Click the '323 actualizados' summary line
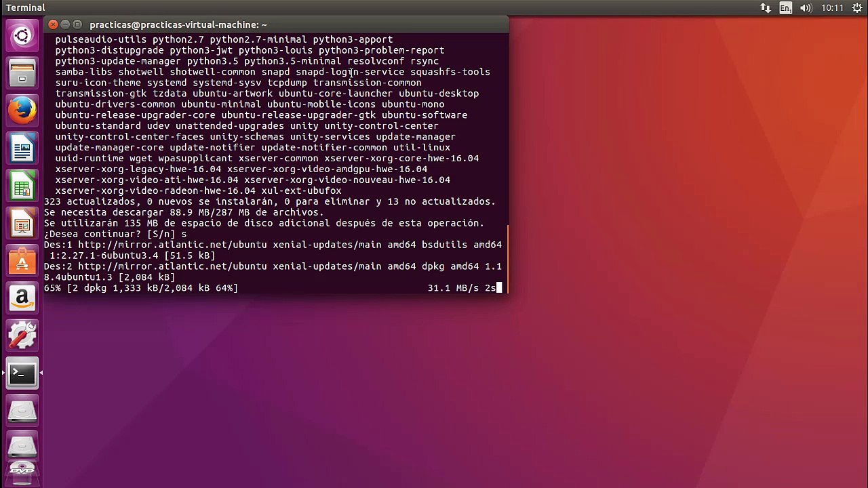868x488 pixels. coord(270,201)
